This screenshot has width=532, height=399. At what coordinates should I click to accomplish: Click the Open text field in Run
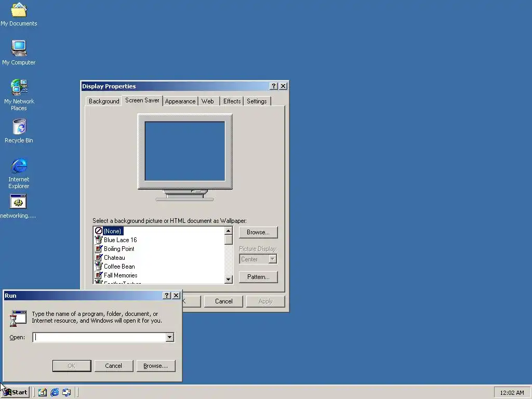[100, 337]
